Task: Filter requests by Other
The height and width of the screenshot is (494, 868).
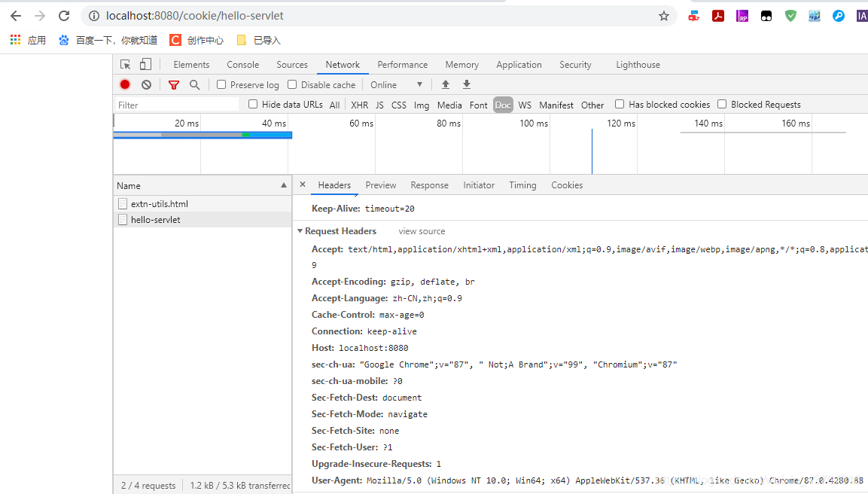Action: click(x=592, y=105)
